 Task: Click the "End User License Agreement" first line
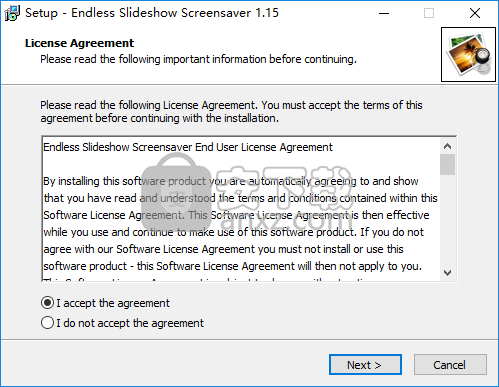coord(188,147)
